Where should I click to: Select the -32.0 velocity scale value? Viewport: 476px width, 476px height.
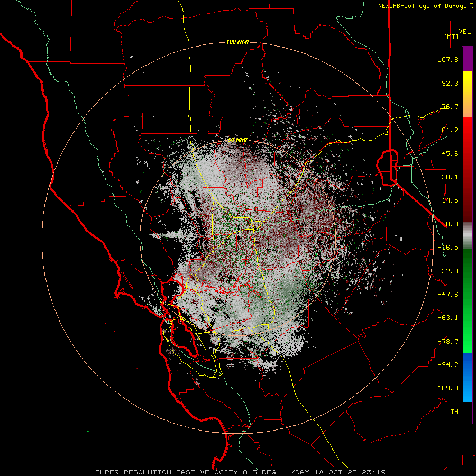pos(448,271)
